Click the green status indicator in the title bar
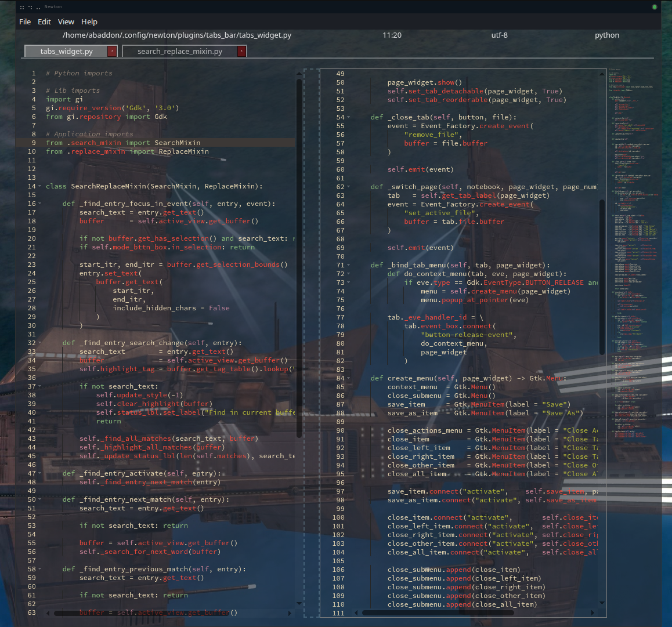Screen dimensions: 672x627 (655, 6)
